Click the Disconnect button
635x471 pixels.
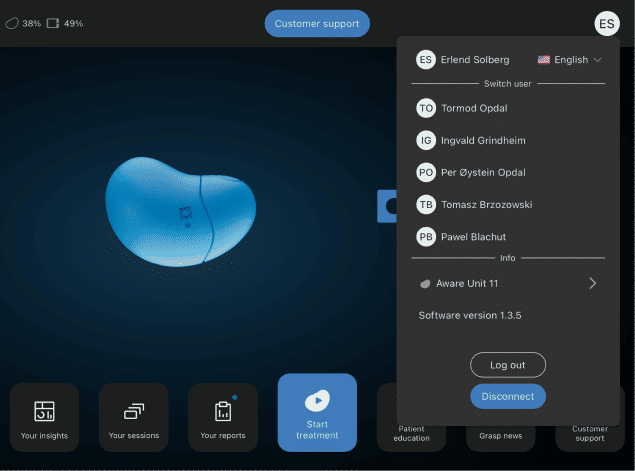pyautogui.click(x=508, y=396)
